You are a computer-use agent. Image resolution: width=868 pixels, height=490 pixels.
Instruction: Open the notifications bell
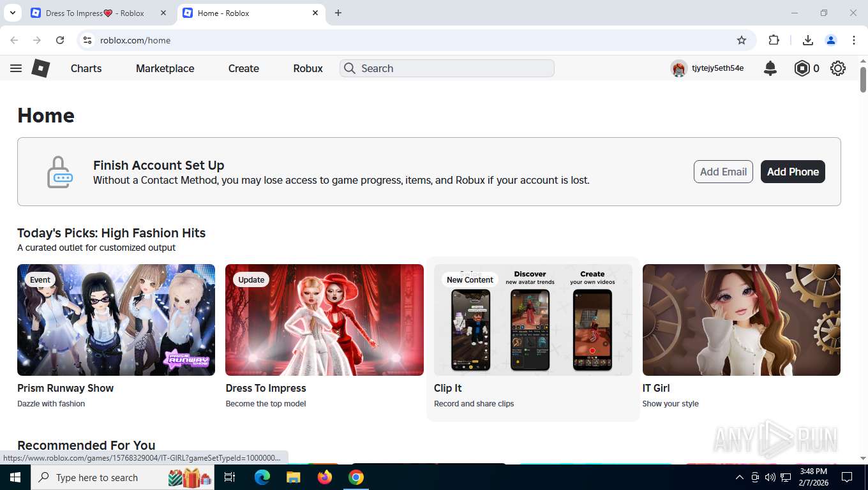[x=770, y=68]
